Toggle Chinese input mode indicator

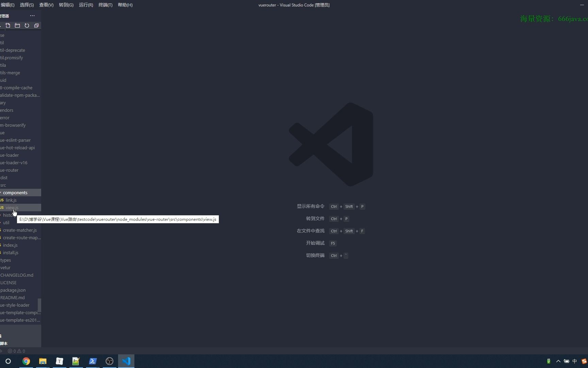pos(575,361)
